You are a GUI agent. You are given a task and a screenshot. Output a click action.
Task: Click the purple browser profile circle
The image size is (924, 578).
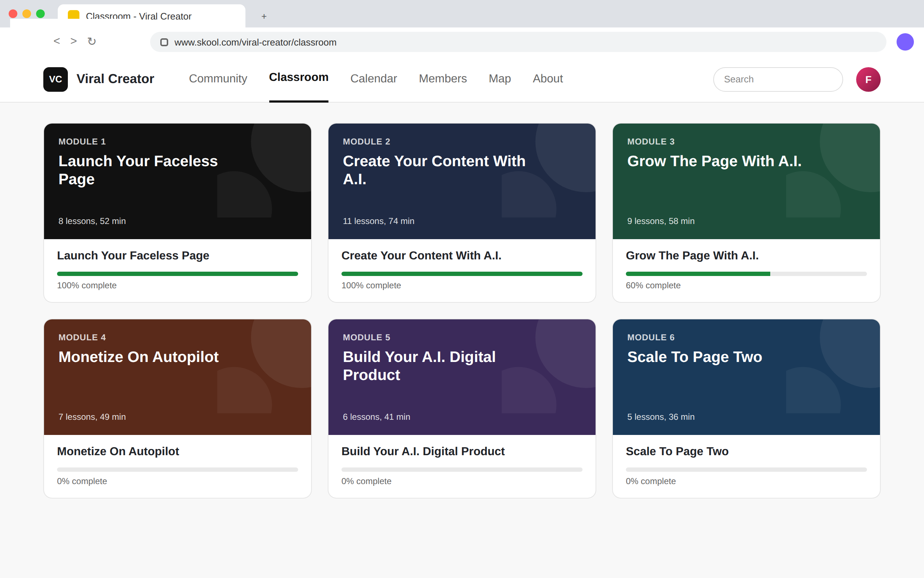pyautogui.click(x=905, y=42)
